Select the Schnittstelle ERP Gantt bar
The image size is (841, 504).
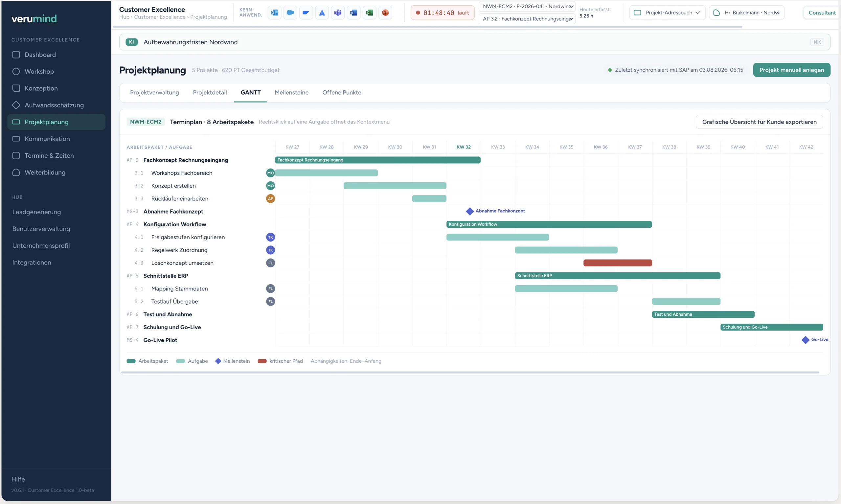click(618, 276)
